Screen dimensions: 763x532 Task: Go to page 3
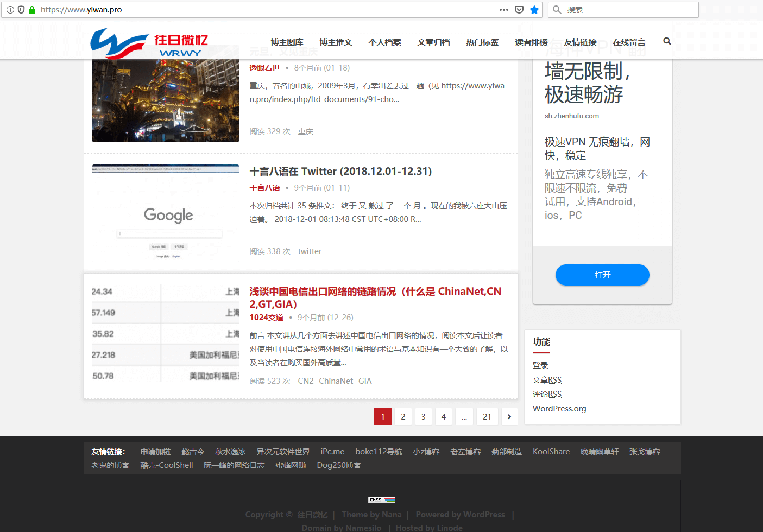pos(423,416)
